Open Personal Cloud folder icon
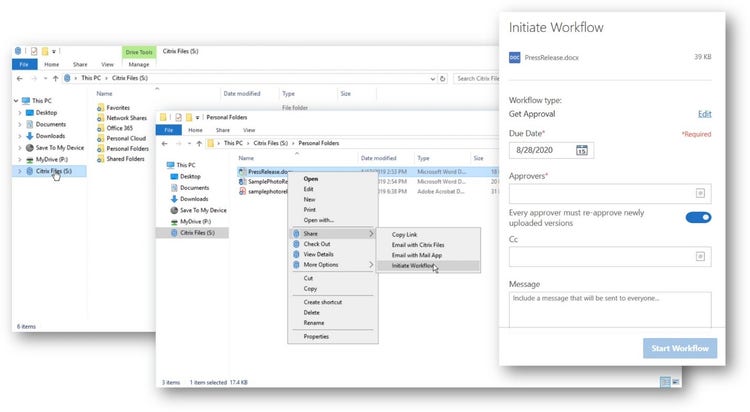Image resolution: width=750 pixels, height=412 pixels. (100, 139)
